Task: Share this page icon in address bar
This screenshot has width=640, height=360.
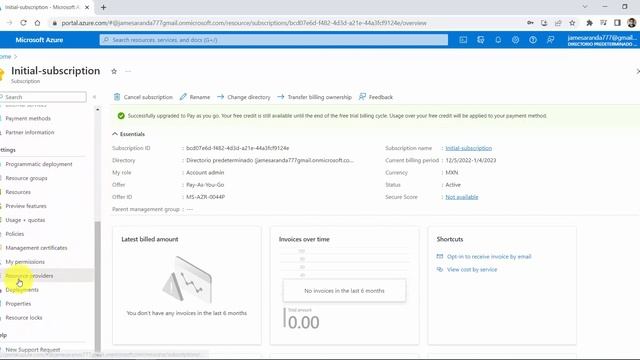Action: tap(558, 23)
